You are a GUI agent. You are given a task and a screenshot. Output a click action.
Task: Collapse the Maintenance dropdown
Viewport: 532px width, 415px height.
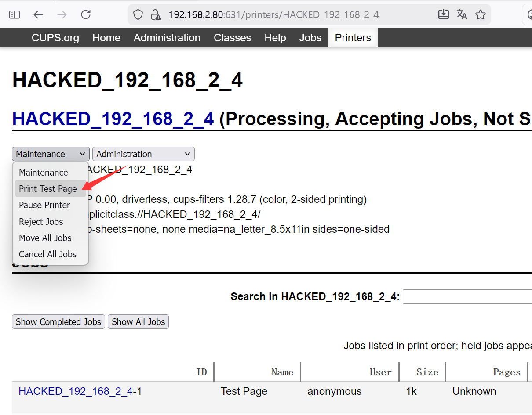click(x=51, y=154)
